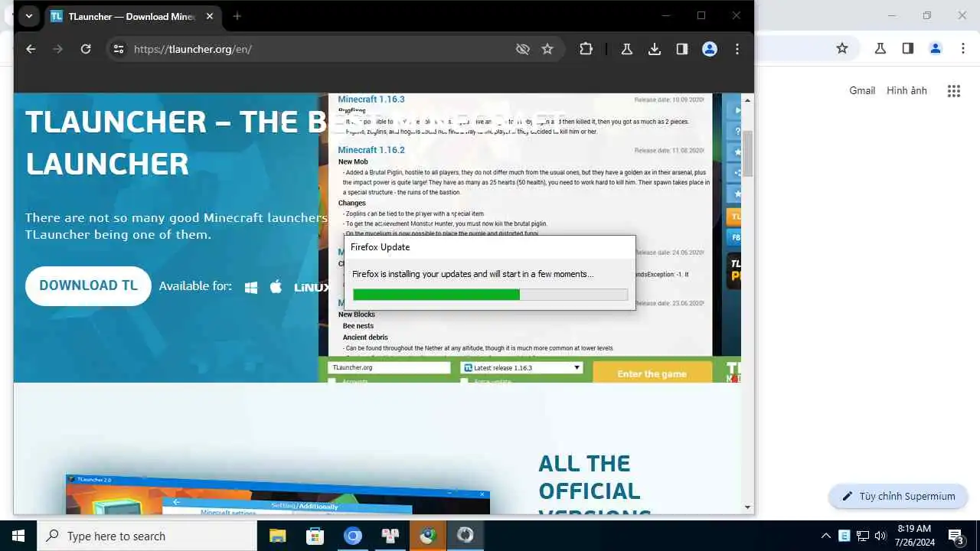This screenshot has height=551, width=980.
Task: Open the Downloads icon in toolbar
Action: tap(655, 49)
